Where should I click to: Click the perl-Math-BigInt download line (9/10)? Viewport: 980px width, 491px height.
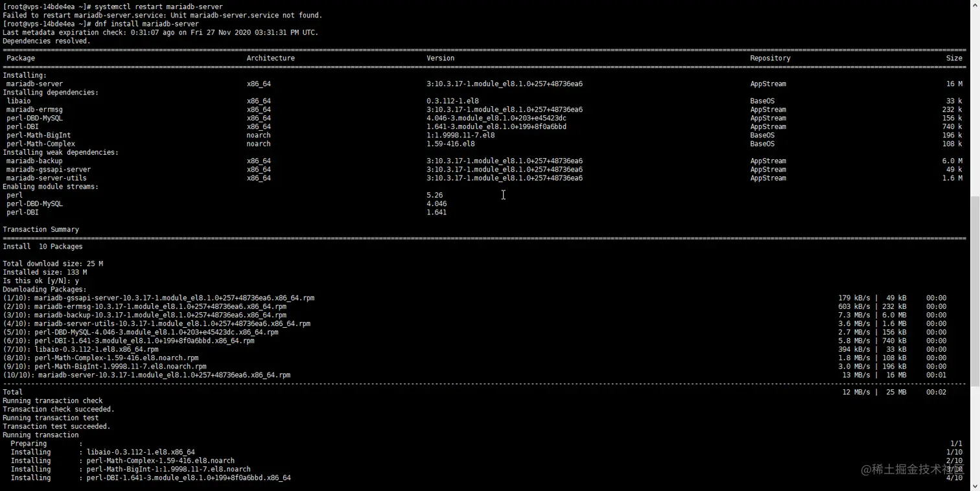[x=130, y=366]
